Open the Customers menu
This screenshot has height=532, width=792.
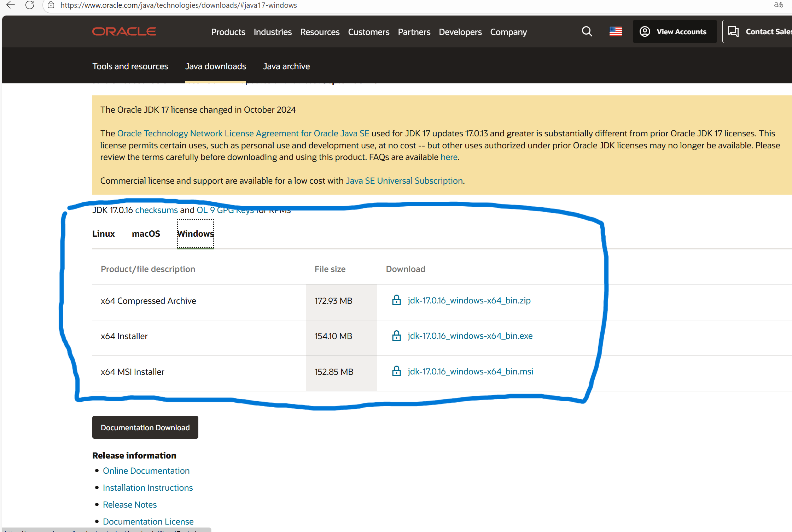(x=369, y=32)
